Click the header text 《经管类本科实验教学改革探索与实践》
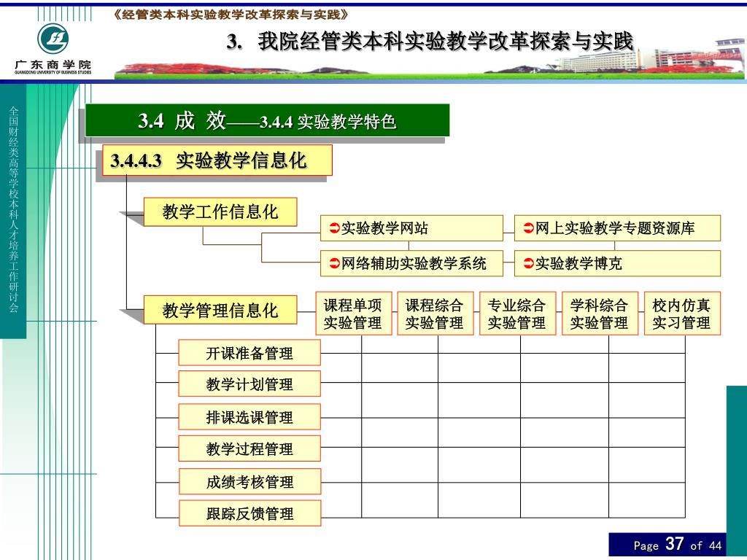The width and height of the screenshot is (747, 560). (x=231, y=15)
